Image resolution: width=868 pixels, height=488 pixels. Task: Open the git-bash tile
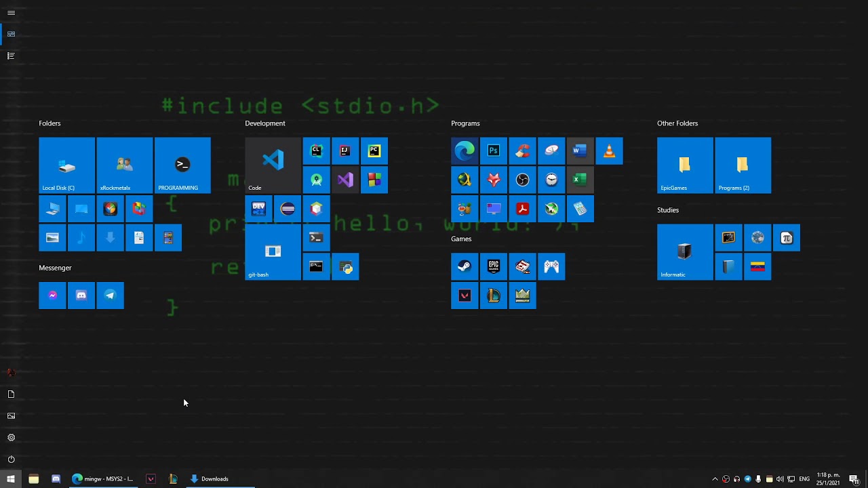tap(273, 252)
